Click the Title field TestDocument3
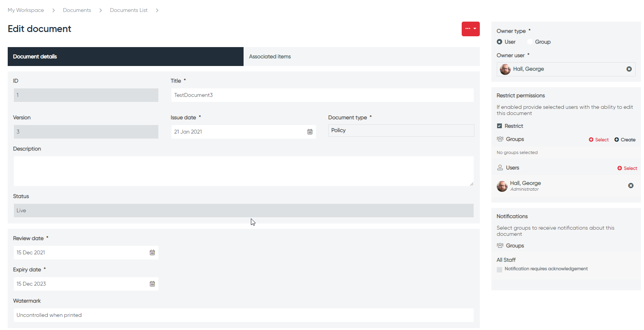This screenshot has height=330, width=644. pos(322,95)
